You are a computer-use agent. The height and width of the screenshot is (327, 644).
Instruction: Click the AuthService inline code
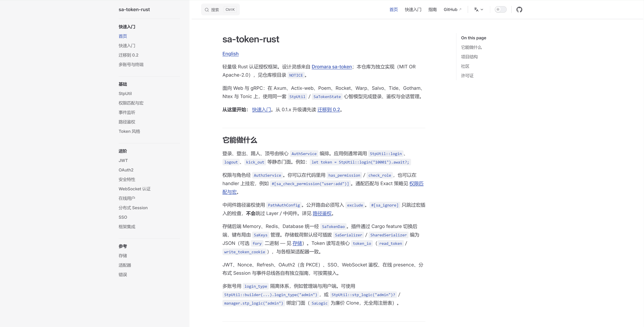tap(304, 154)
